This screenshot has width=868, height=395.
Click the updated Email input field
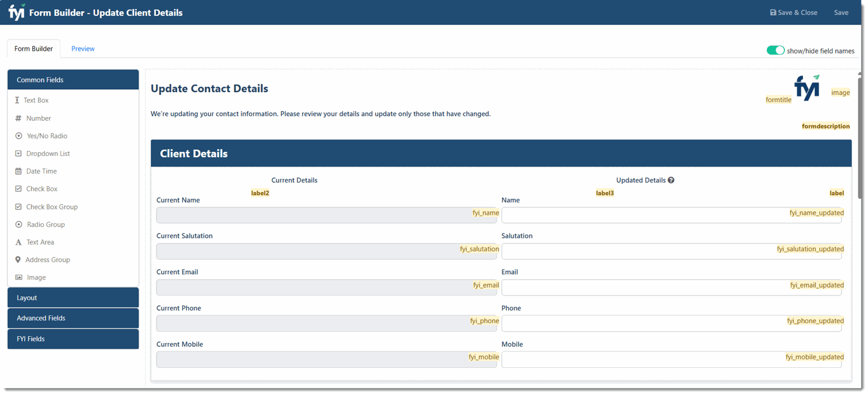[x=671, y=287]
